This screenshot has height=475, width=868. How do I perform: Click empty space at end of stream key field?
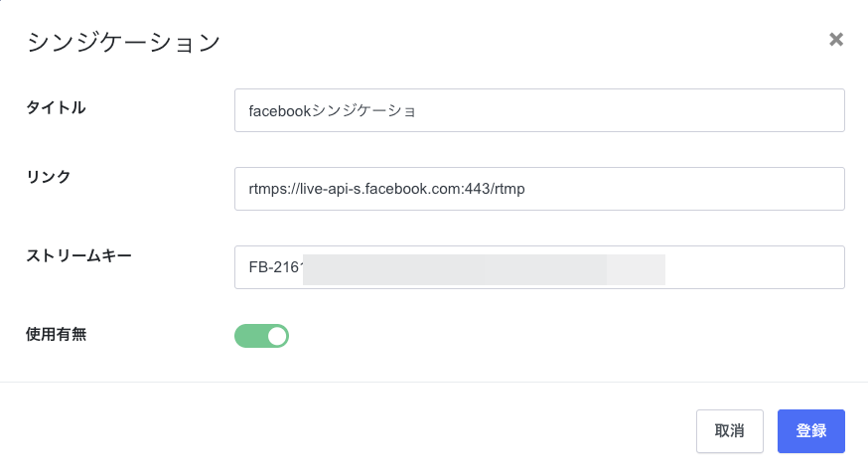click(754, 267)
